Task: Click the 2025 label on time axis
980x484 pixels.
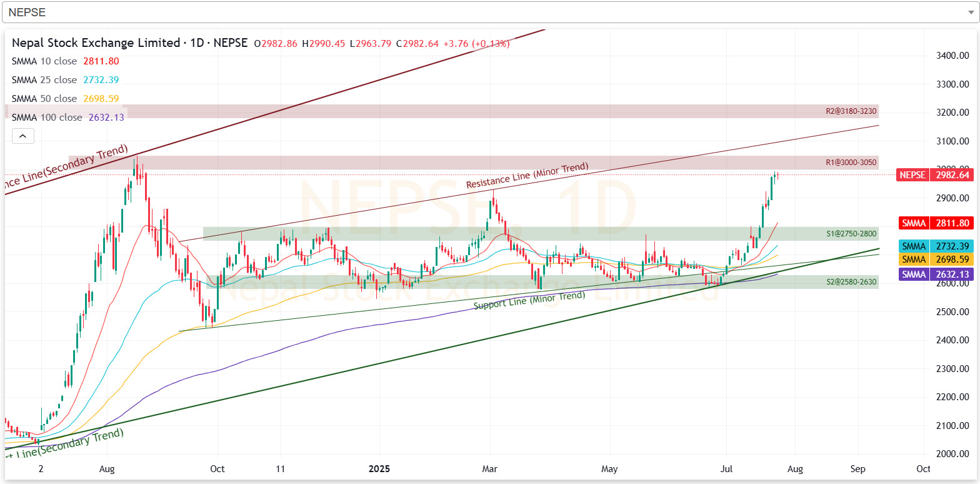Action: coord(379,468)
